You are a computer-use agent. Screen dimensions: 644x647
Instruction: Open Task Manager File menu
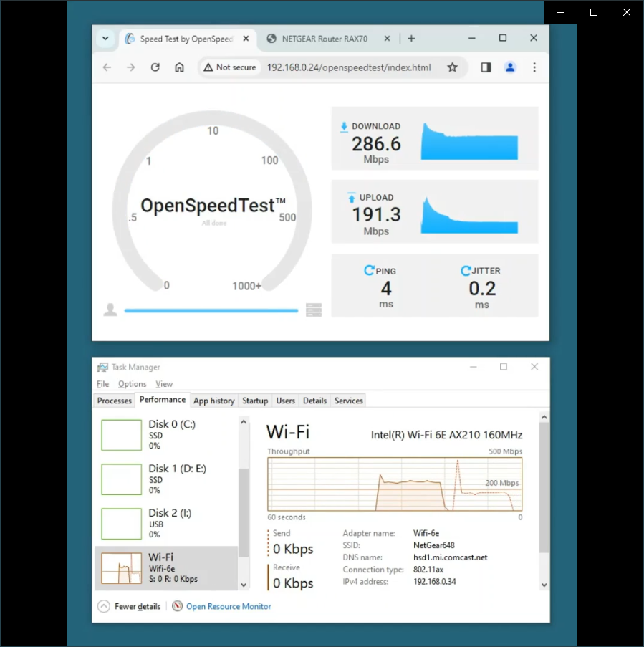point(102,384)
